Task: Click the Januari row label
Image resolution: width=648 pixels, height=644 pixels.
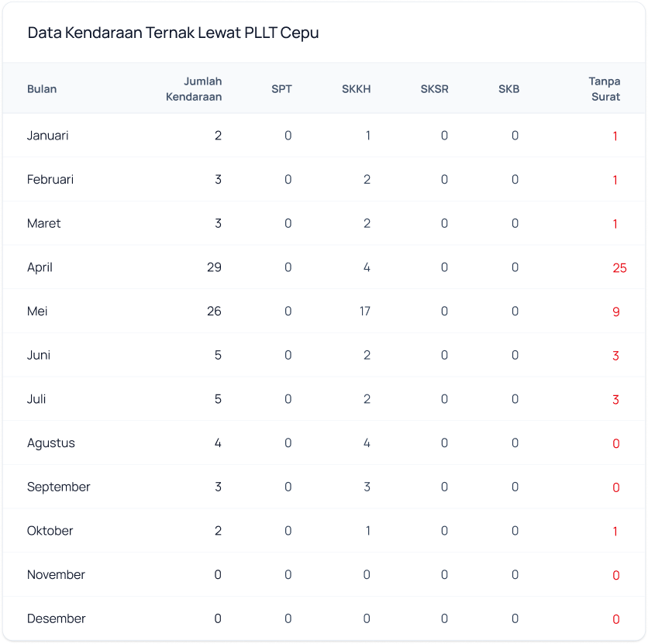Action: click(x=48, y=136)
